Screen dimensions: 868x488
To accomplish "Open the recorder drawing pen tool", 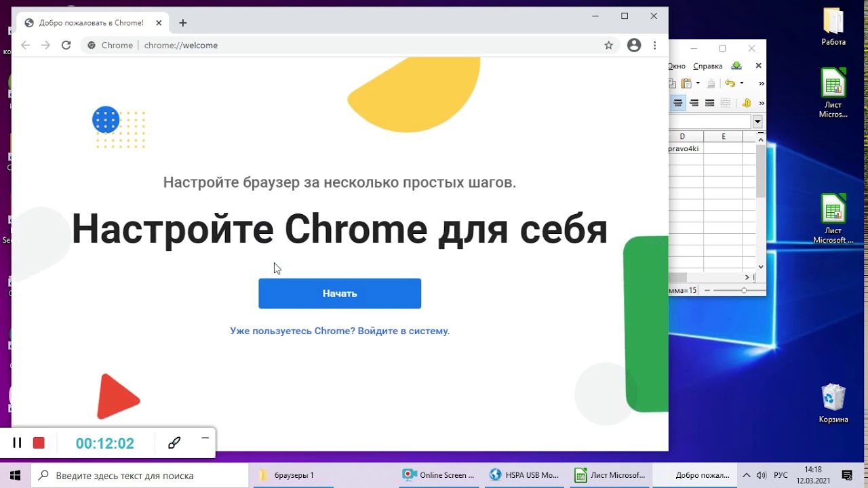I will 174,443.
